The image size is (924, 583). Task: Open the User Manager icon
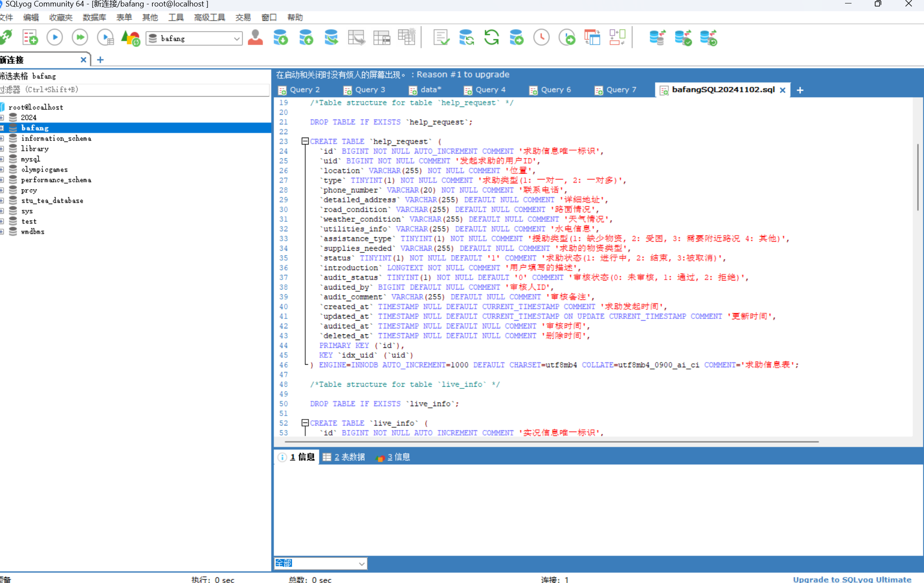pos(255,38)
